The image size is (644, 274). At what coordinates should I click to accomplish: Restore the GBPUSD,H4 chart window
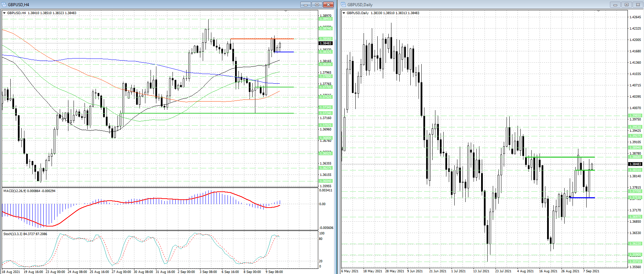(x=317, y=4)
